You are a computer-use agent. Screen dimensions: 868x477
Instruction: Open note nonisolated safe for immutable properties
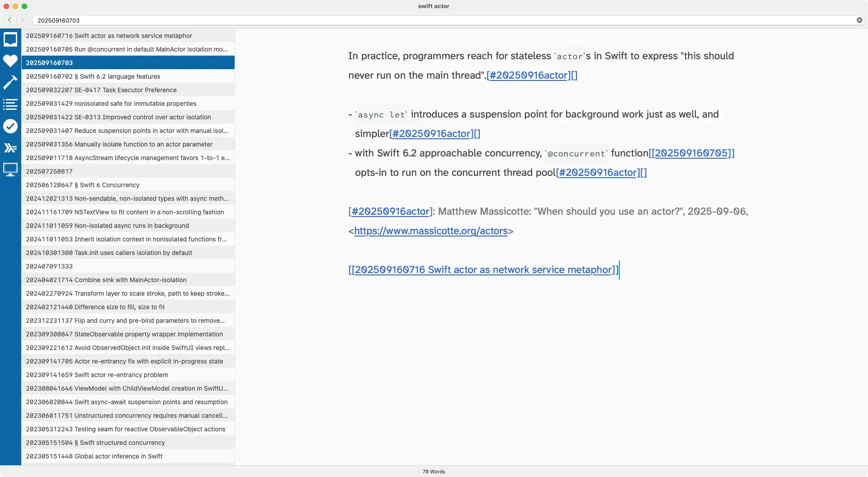click(x=128, y=104)
